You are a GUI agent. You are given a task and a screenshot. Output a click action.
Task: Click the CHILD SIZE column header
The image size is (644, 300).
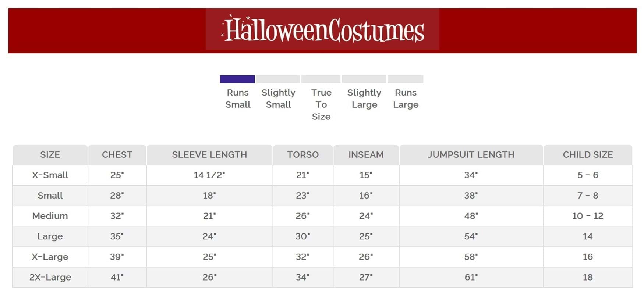coord(588,155)
